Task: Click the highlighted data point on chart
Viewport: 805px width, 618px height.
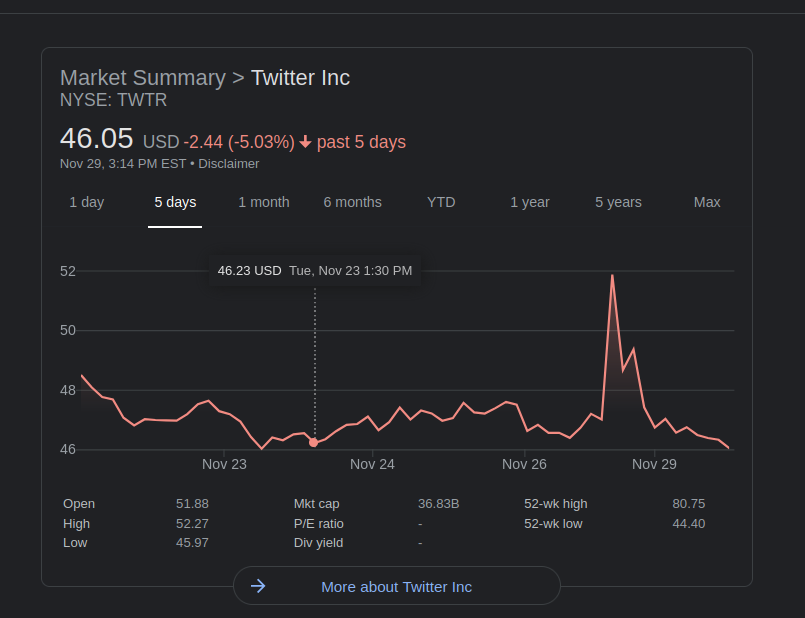Action: point(314,442)
